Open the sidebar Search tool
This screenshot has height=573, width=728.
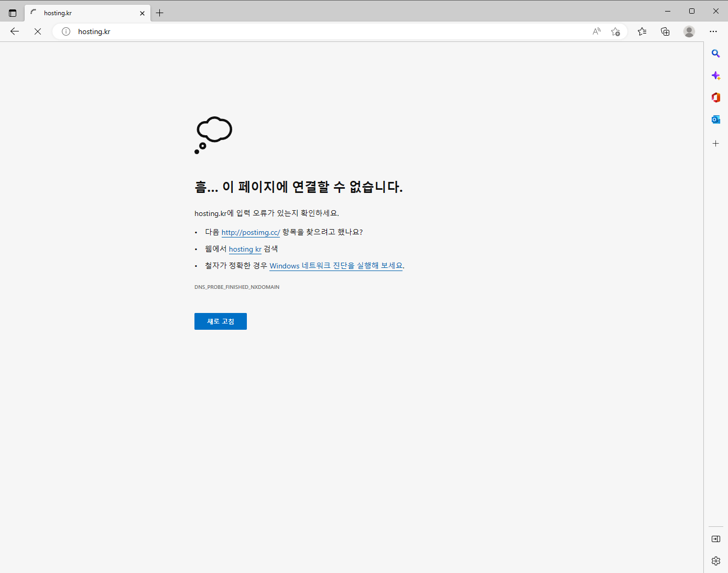[x=715, y=53]
